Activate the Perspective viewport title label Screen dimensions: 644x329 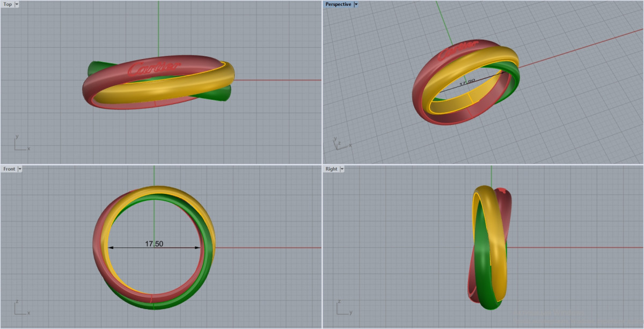(338, 4)
